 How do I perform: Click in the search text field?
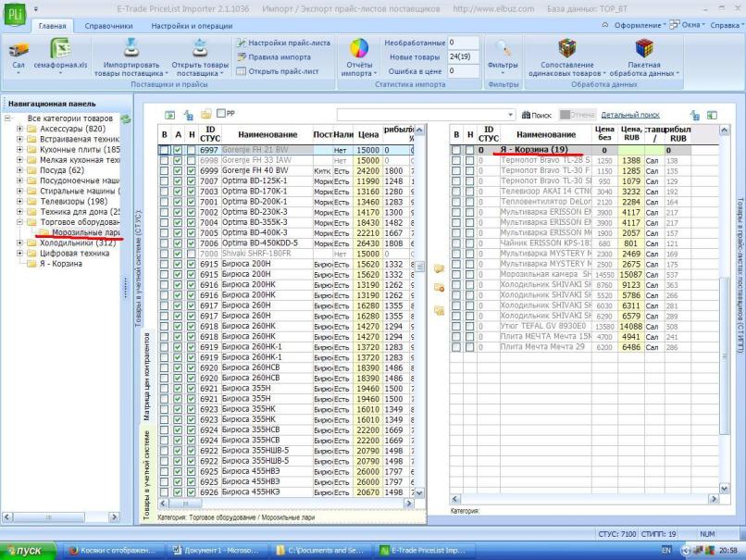(x=421, y=115)
